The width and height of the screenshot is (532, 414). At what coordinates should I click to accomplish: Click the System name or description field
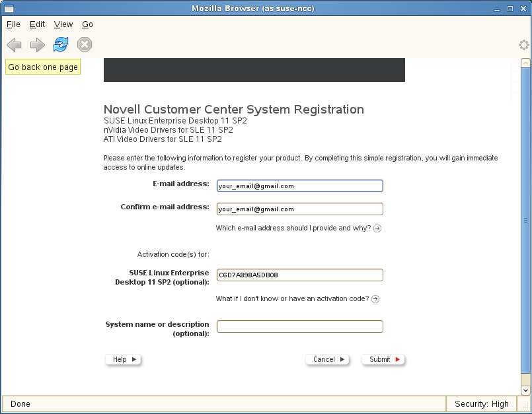(x=300, y=327)
